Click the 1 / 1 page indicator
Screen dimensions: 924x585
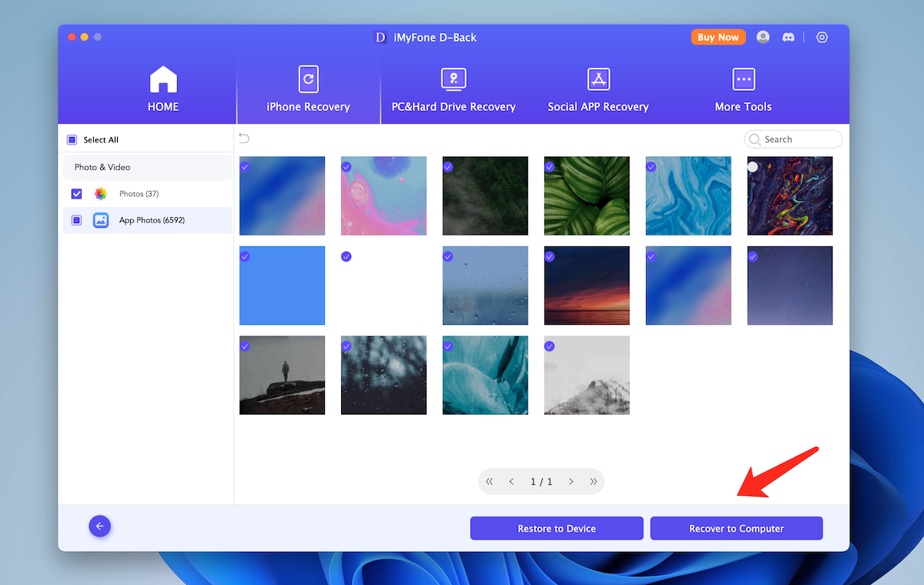(541, 481)
